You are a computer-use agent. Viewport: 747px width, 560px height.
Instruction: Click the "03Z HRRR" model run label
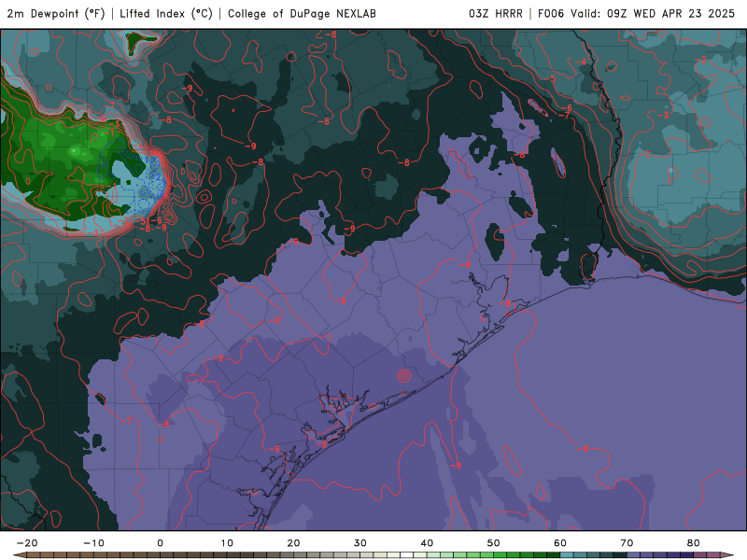[496, 13]
